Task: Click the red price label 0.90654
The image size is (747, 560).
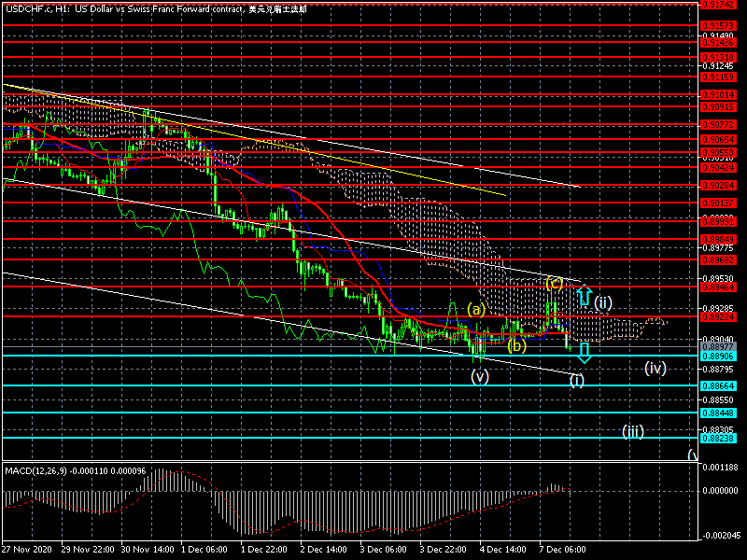Action: tap(718, 140)
